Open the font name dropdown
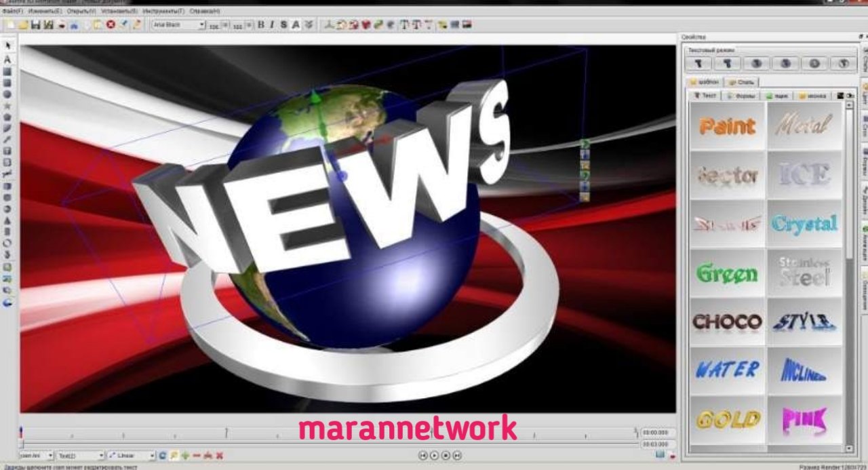 point(178,24)
